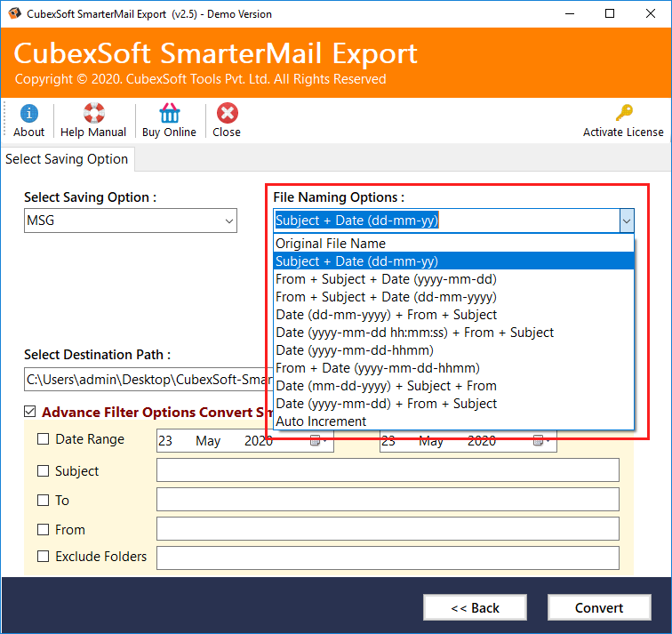Pick Date (yyyy-mm-dd) + From + Subject

(453, 404)
